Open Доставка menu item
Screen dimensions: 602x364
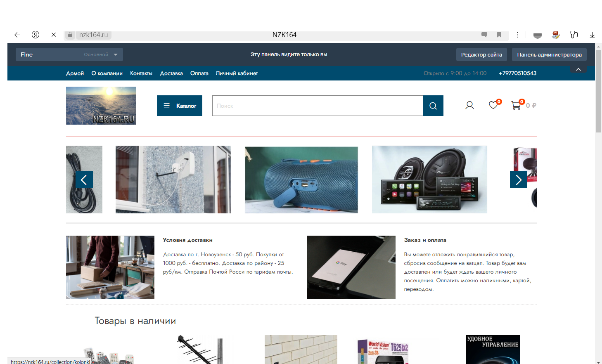171,73
